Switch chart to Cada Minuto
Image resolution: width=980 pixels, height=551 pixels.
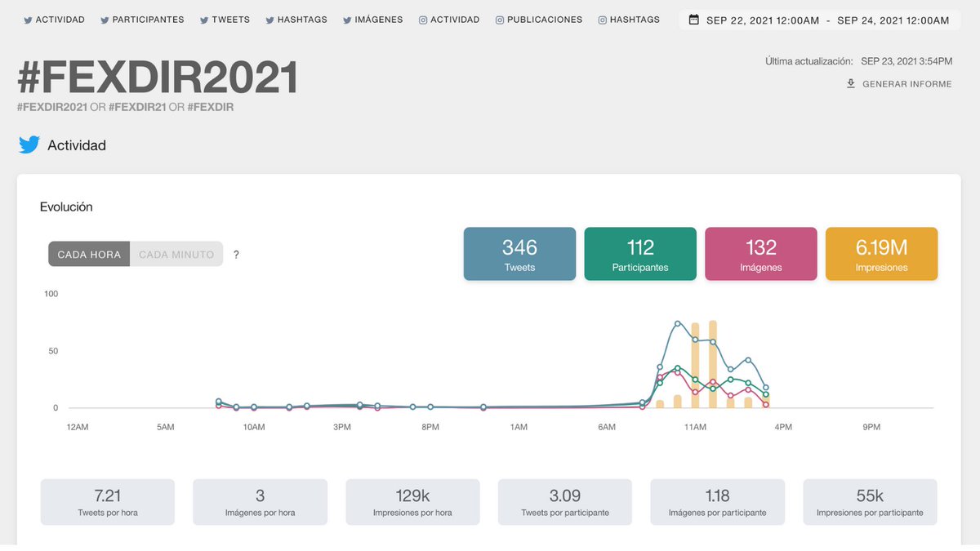(176, 254)
